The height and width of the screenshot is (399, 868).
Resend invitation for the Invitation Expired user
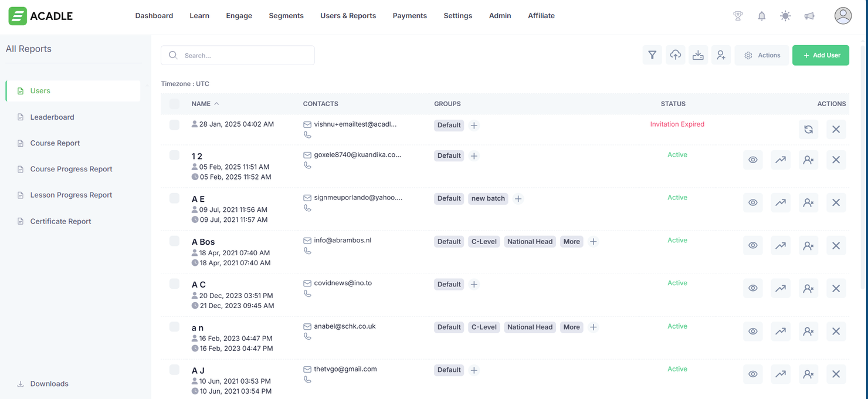(x=808, y=129)
